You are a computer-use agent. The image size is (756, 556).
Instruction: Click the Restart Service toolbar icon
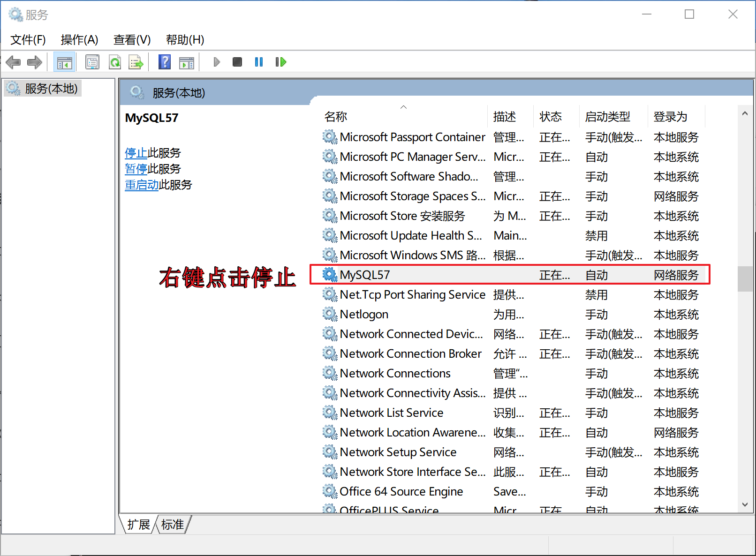[280, 62]
